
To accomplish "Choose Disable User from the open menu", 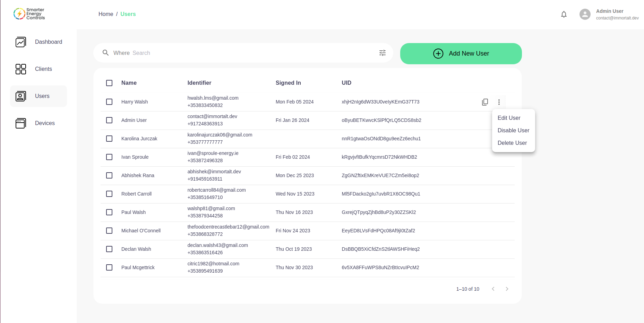I will click(x=513, y=130).
